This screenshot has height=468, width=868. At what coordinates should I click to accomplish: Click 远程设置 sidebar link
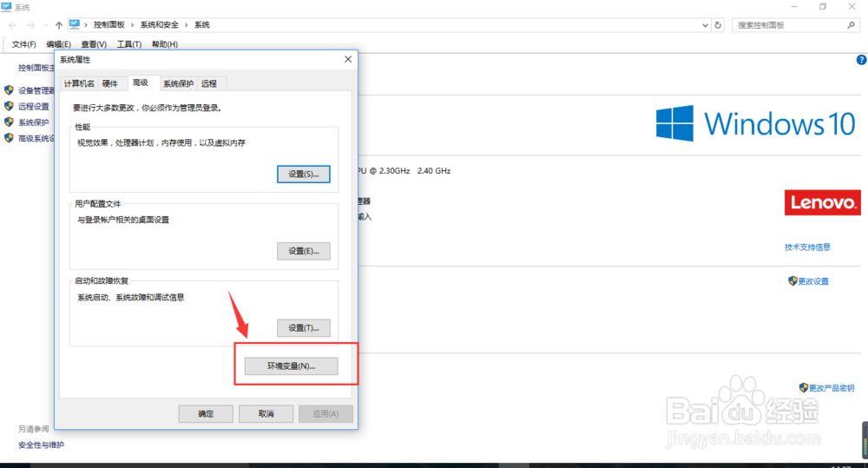(34, 106)
